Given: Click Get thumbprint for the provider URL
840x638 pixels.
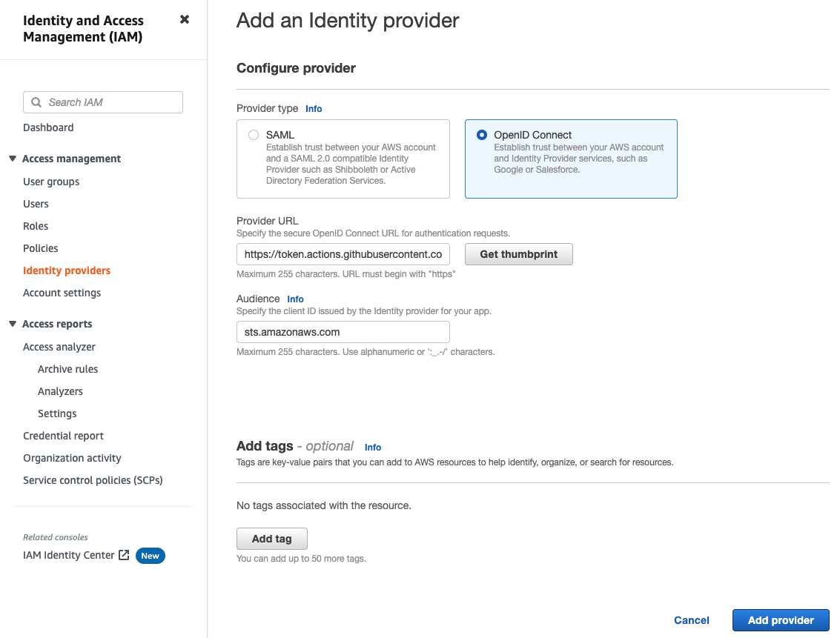Looking at the screenshot, I should 518,253.
